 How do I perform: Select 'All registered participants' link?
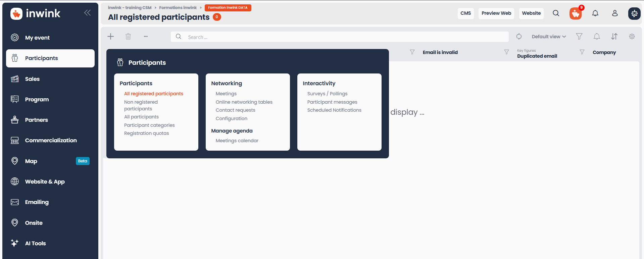(x=154, y=94)
